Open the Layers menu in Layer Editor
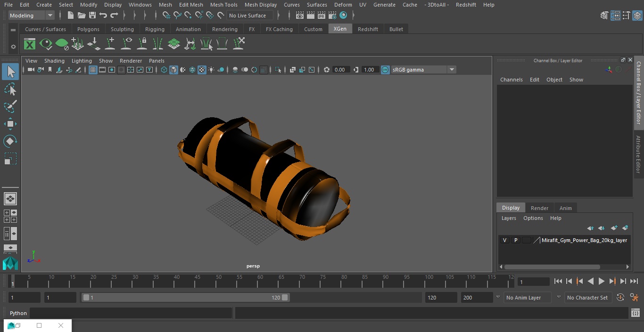 coord(508,218)
